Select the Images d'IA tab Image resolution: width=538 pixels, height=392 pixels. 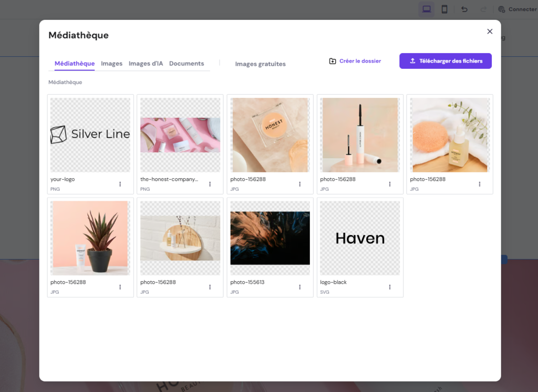146,63
